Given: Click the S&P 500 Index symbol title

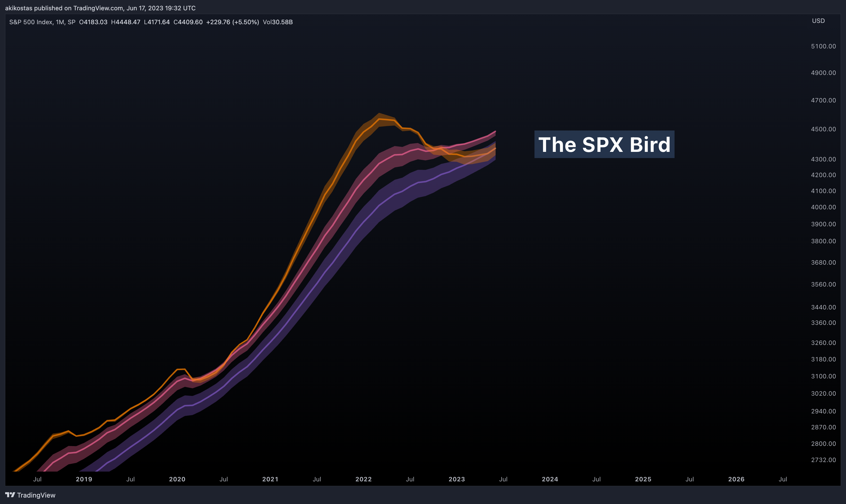Looking at the screenshot, I should [x=31, y=22].
